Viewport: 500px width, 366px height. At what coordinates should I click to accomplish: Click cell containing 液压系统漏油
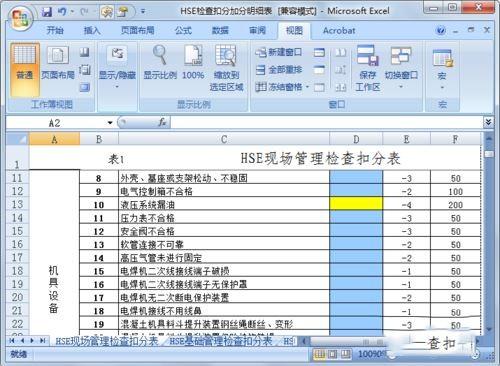[x=224, y=204]
